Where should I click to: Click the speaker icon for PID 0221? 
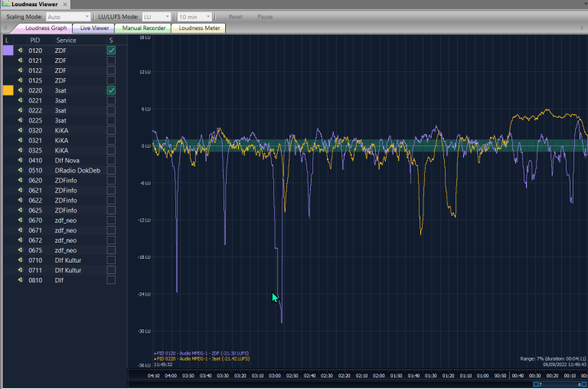coord(20,100)
